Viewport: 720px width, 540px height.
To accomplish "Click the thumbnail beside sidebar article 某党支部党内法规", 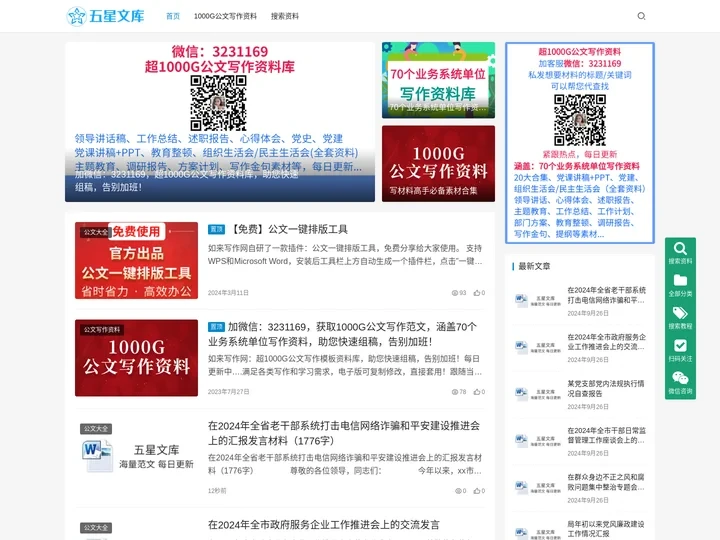I will (537, 393).
